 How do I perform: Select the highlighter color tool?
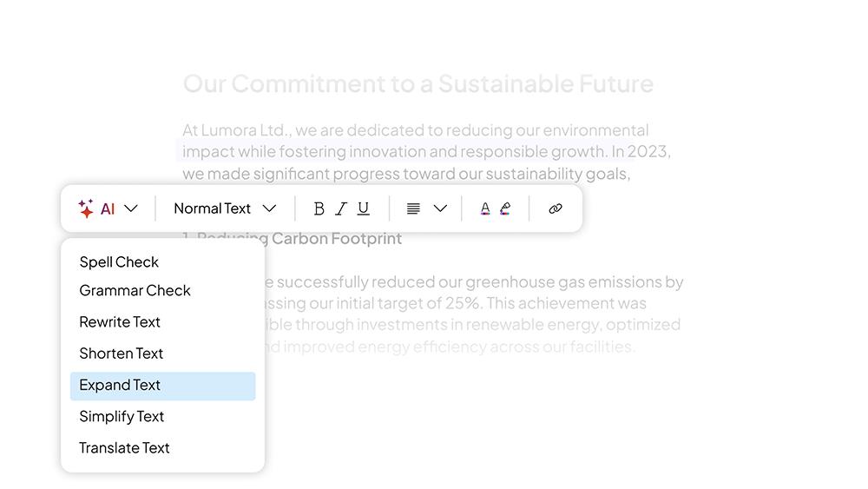pos(505,208)
